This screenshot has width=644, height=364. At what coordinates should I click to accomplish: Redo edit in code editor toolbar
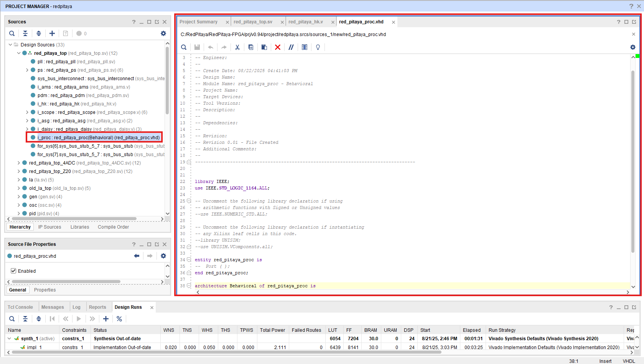click(x=224, y=47)
